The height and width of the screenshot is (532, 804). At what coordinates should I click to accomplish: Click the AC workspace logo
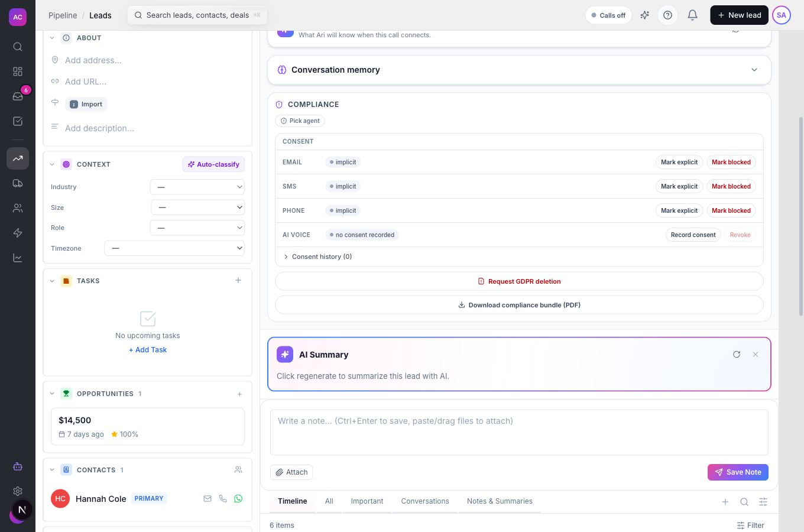[18, 17]
